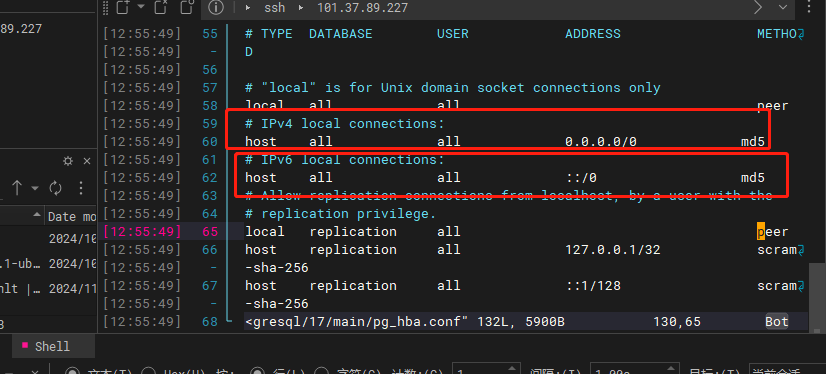
Task: Select the 文本(T) radio button
Action: (x=73, y=371)
